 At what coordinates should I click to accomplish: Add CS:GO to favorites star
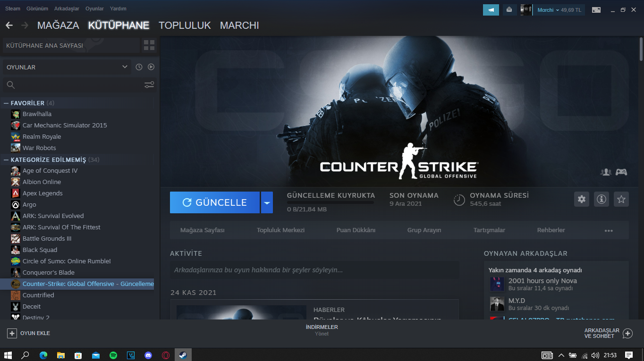tap(621, 199)
